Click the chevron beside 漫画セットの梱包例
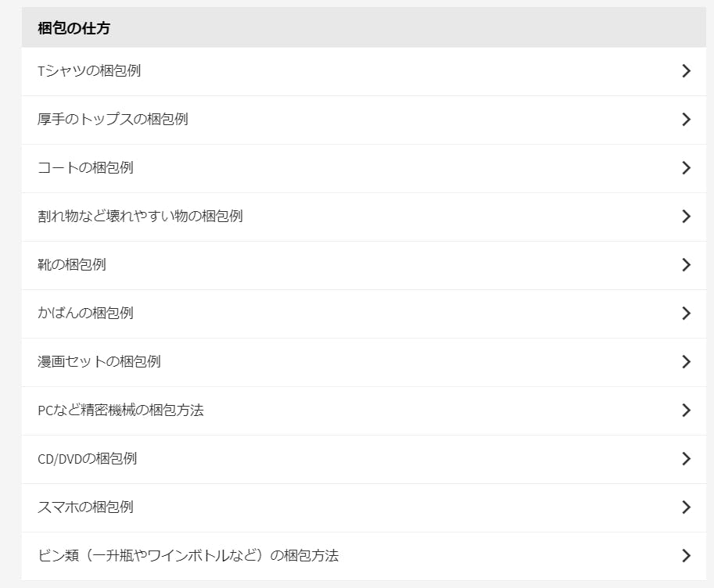 [x=686, y=362]
